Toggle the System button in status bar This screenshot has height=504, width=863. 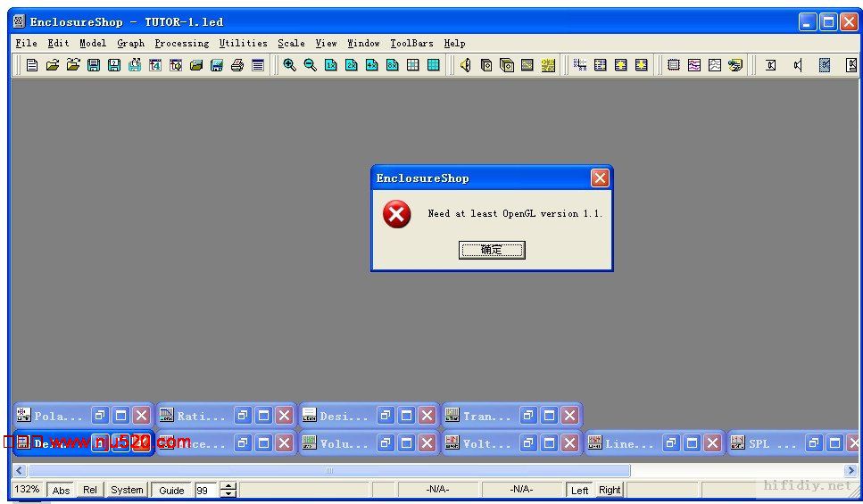pos(127,490)
